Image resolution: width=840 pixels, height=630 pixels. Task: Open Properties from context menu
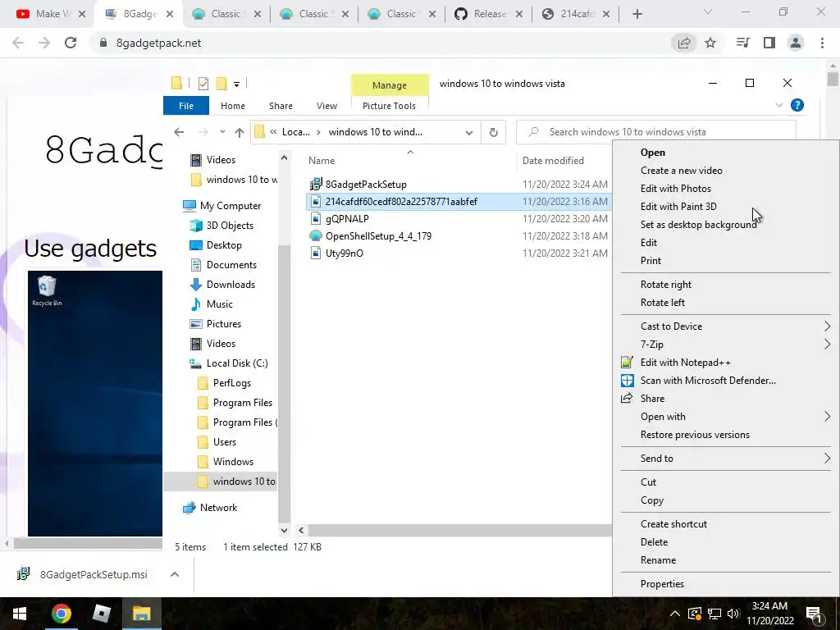662,584
